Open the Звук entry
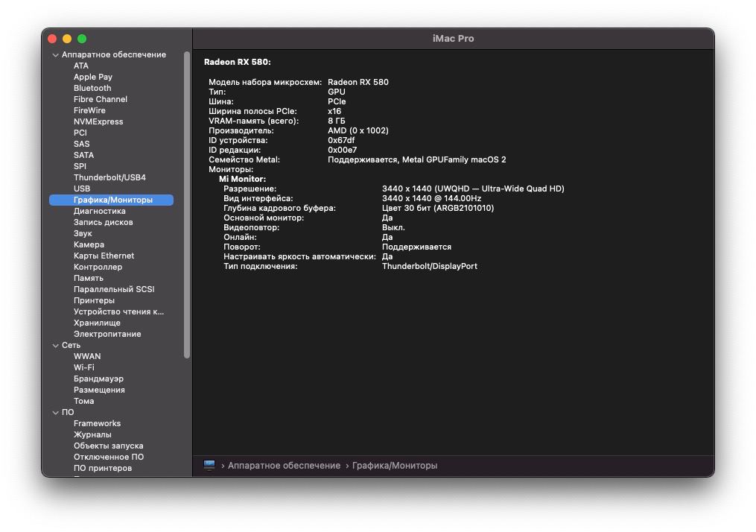 click(x=83, y=233)
